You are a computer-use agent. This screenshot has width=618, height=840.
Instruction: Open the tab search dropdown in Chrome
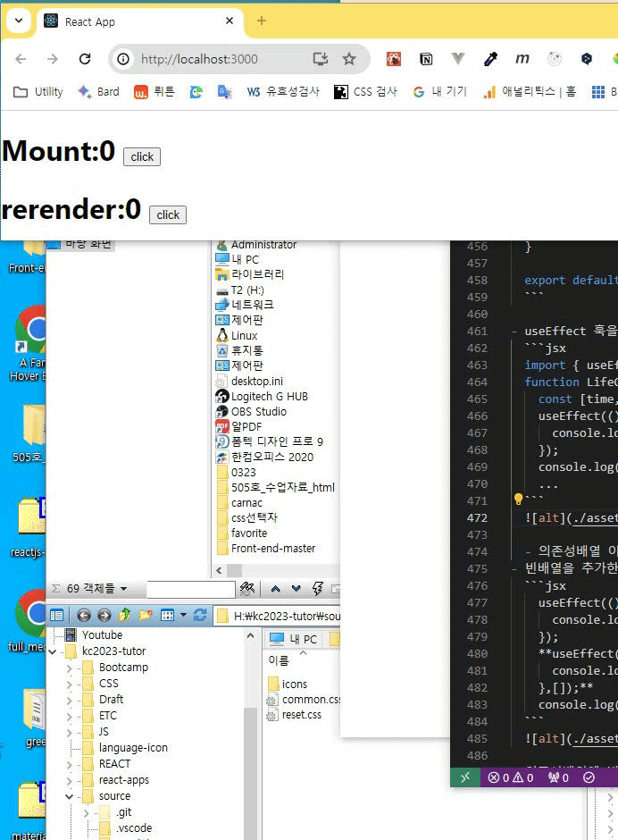[x=19, y=21]
